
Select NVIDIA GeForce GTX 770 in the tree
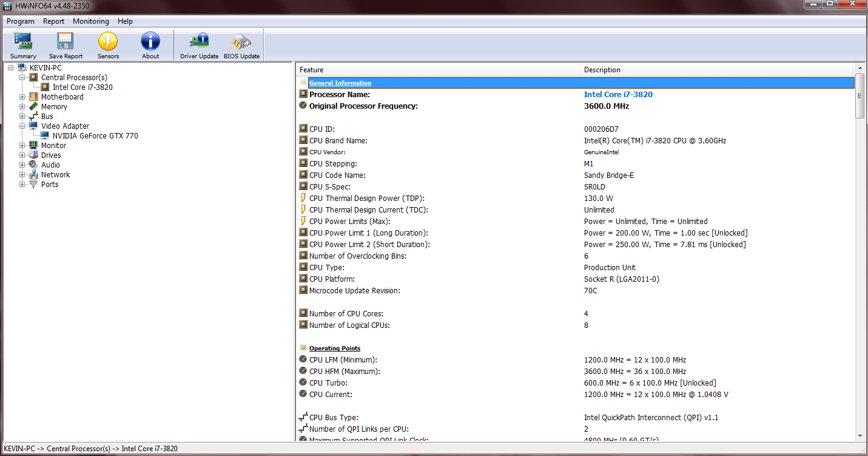(95, 135)
